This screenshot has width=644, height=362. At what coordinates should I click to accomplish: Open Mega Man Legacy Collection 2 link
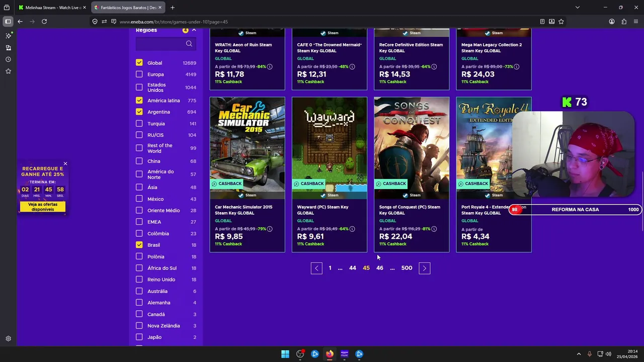(492, 48)
